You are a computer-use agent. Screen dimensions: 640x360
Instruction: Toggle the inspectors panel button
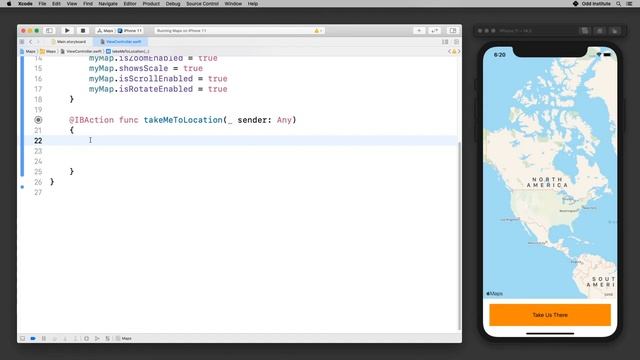pos(453,31)
